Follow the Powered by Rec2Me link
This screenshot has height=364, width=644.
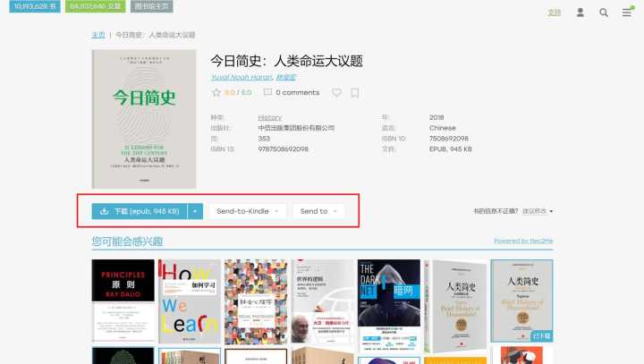tap(523, 241)
